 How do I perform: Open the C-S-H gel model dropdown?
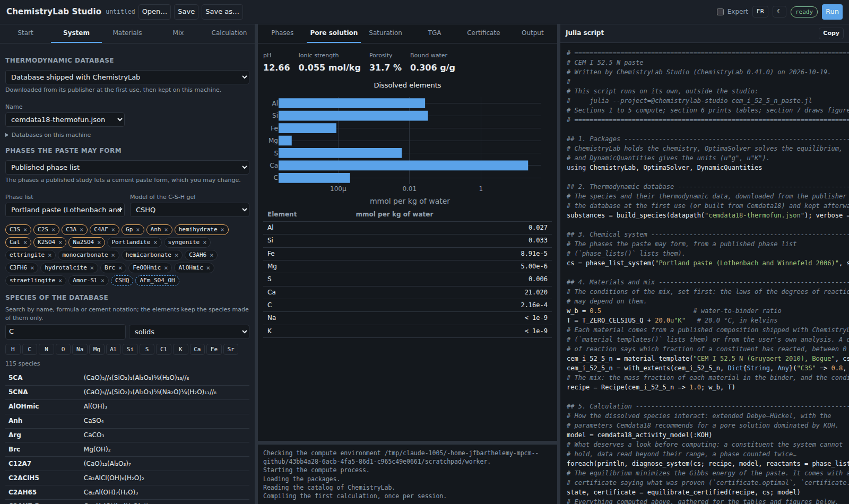tap(189, 210)
